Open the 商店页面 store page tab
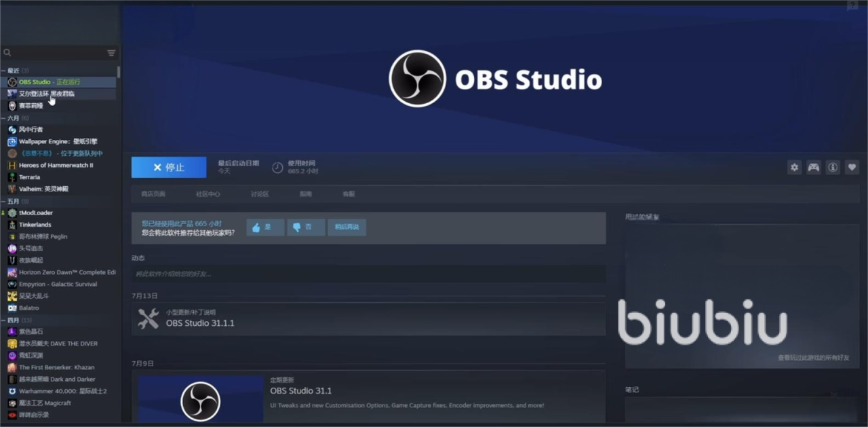This screenshot has width=868, height=427. 153,194
